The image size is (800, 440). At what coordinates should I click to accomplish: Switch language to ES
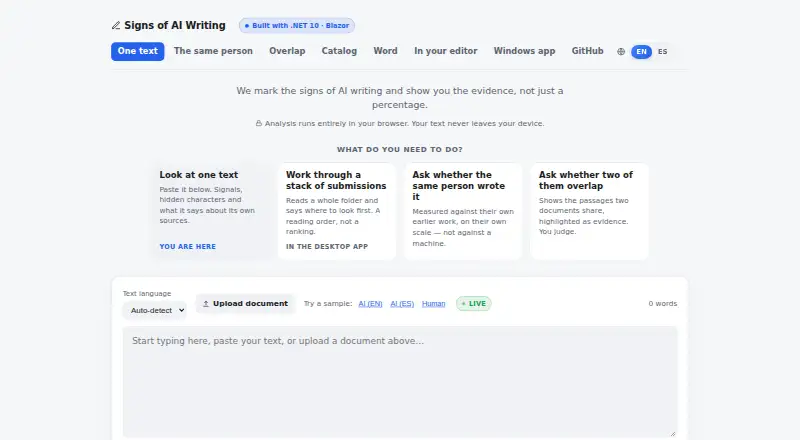662,52
